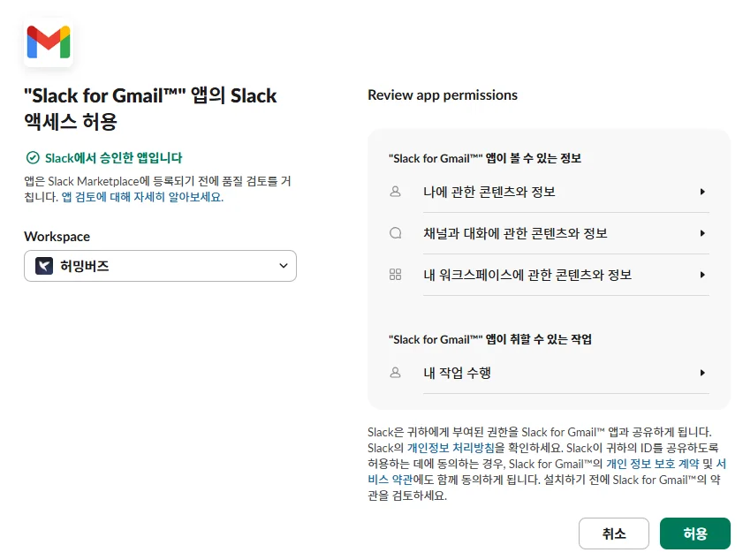Image resolution: width=743 pixels, height=560 pixels.
Task: Click the grid icon for 내 워크스페이스
Action: coord(395,275)
